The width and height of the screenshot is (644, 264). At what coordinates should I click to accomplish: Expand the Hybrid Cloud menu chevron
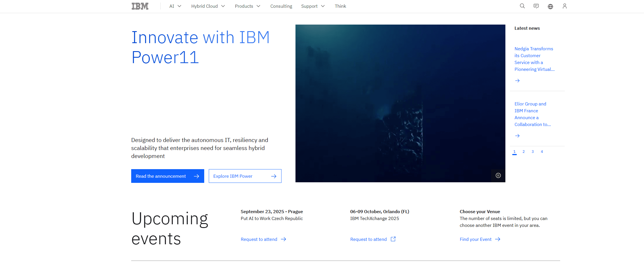point(223,6)
